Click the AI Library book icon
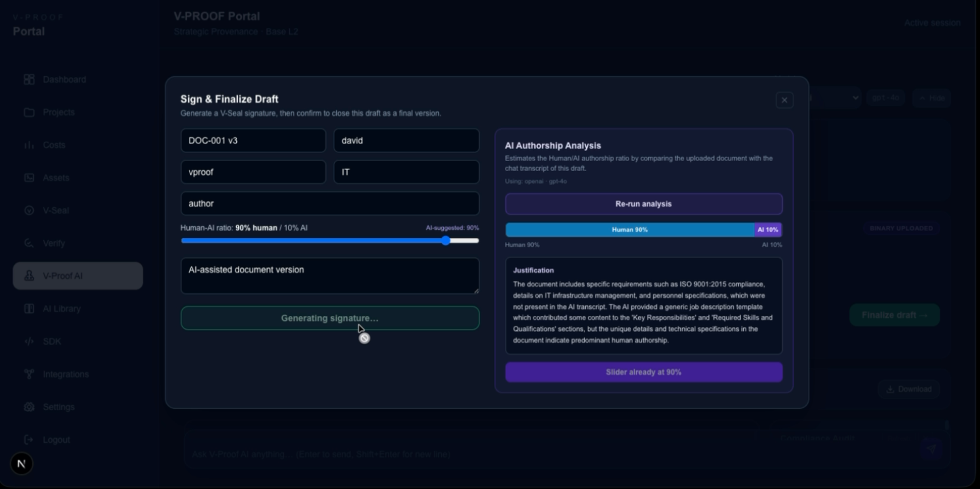 pos(29,309)
